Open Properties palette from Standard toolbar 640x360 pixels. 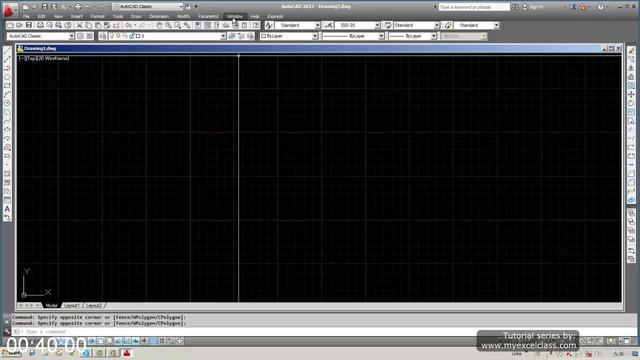pyautogui.click(x=198, y=25)
